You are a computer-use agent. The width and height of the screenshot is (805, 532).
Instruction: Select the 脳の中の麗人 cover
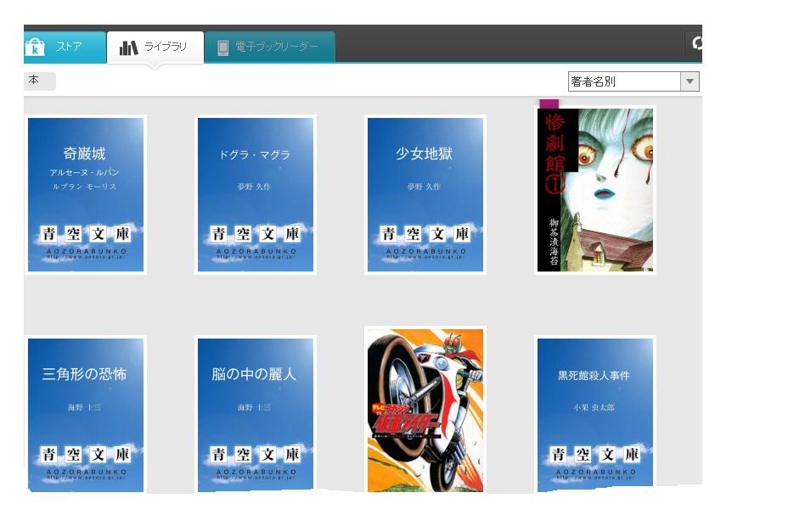tap(255, 411)
